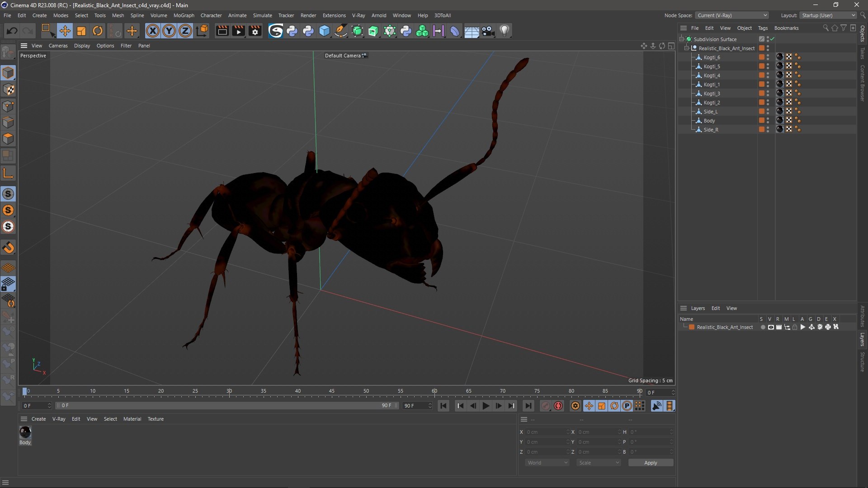Viewport: 868px width, 488px height.
Task: Toggle the Z axis lock
Action: click(185, 31)
